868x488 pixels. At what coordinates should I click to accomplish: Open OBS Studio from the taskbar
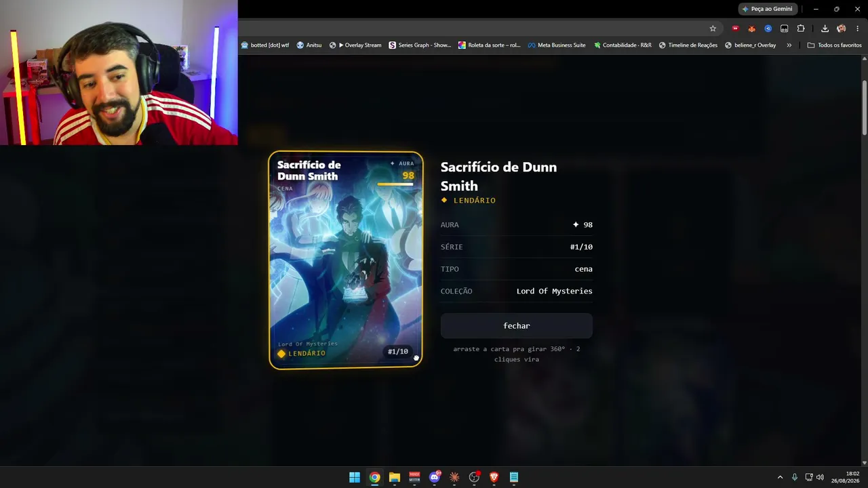pos(474,477)
